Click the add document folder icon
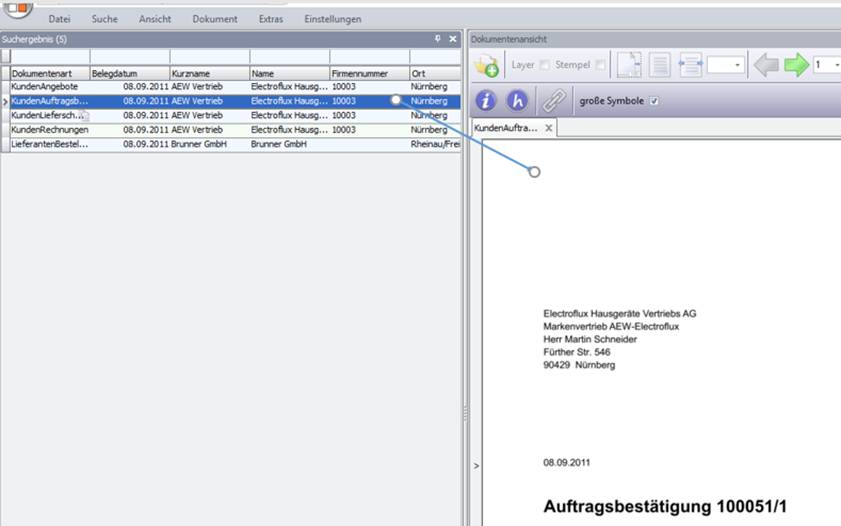Screen dimensions: 841x526 click(486, 65)
